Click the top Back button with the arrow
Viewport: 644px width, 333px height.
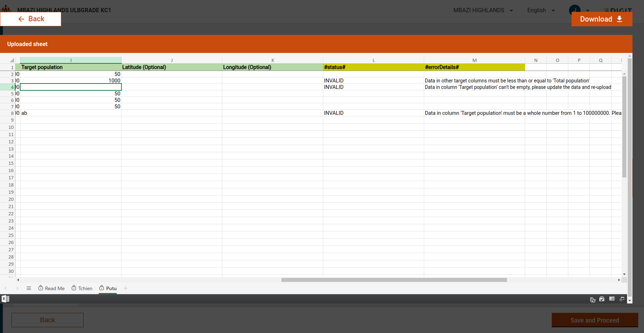click(31, 19)
